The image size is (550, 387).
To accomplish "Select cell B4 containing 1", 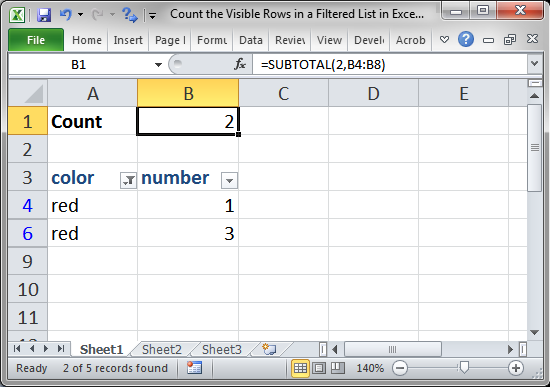I will [x=188, y=205].
